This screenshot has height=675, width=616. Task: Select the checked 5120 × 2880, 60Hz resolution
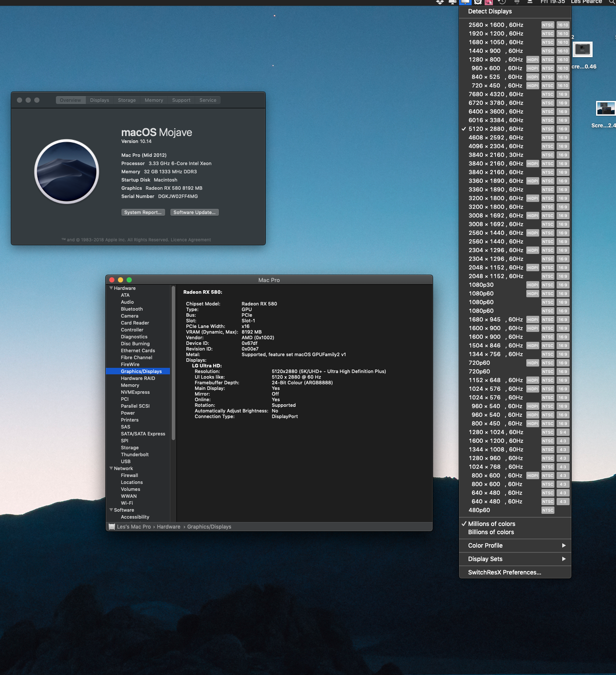coord(515,129)
